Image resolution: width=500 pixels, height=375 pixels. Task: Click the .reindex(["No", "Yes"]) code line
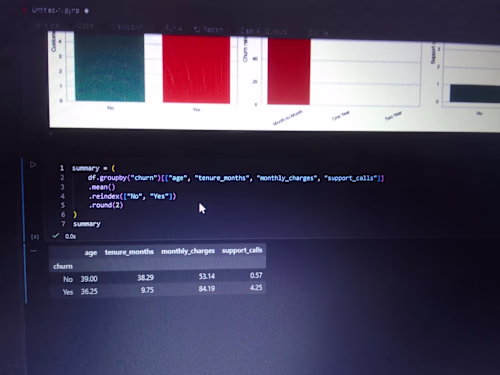tap(132, 196)
